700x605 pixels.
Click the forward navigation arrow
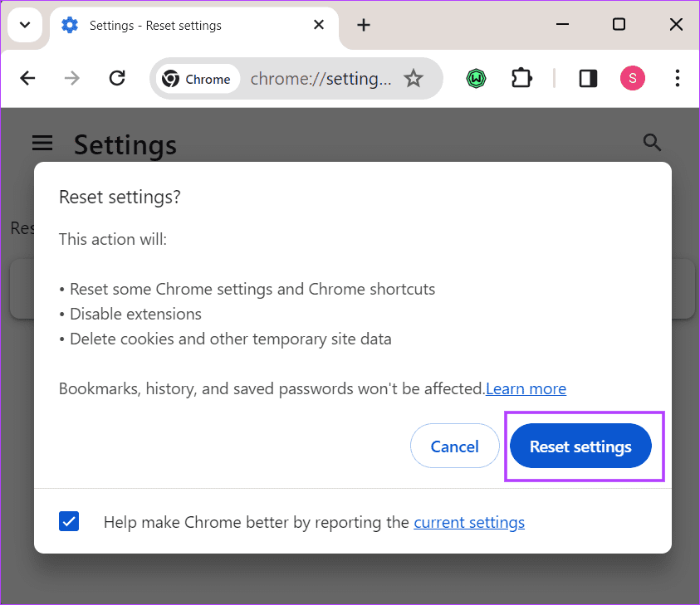[71, 77]
